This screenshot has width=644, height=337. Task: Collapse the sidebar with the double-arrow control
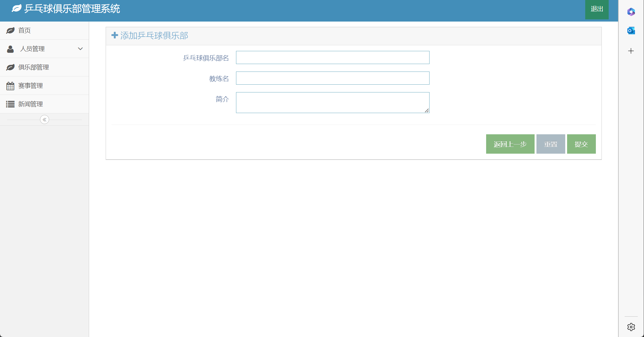point(44,119)
